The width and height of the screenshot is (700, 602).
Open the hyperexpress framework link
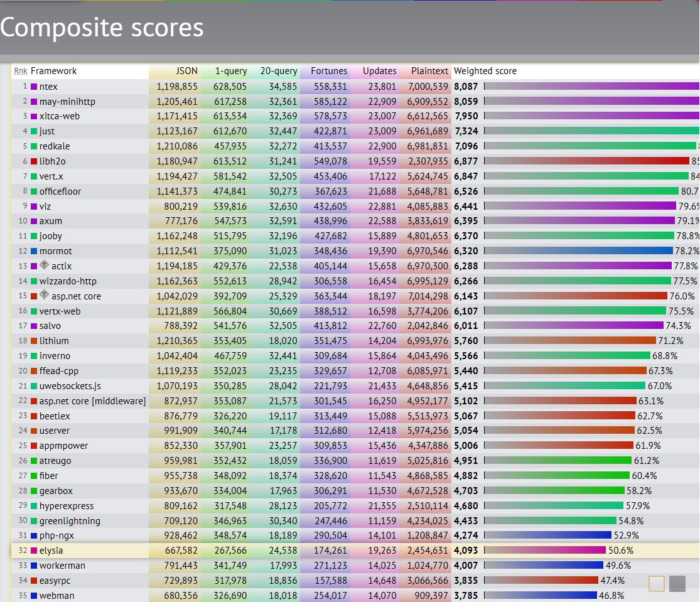(67, 506)
